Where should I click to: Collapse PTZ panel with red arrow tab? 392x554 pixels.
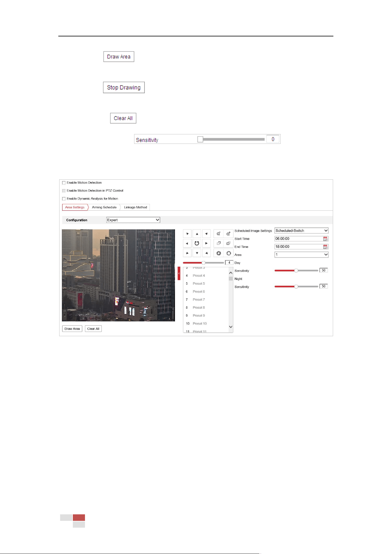tap(179, 273)
